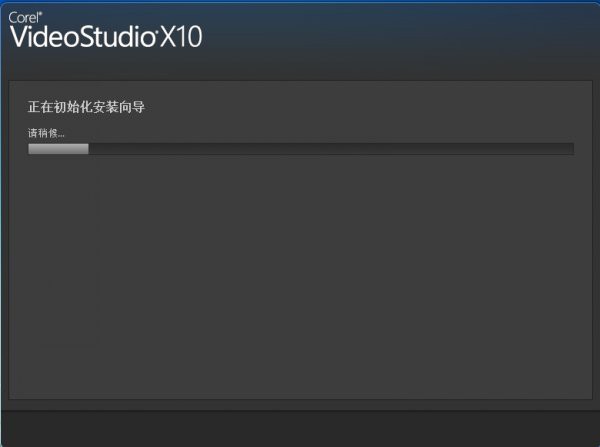Click the 正在 characters starting the heading

point(40,107)
